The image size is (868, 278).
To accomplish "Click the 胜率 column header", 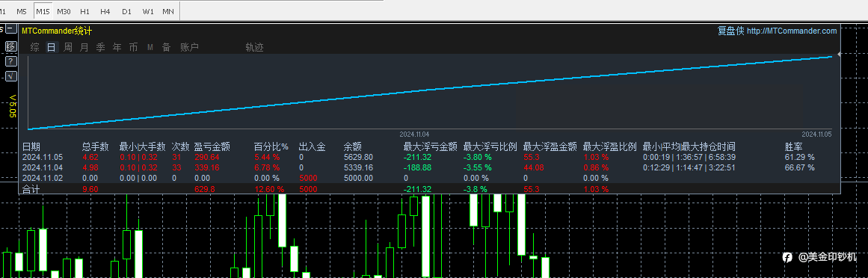I will (x=794, y=146).
